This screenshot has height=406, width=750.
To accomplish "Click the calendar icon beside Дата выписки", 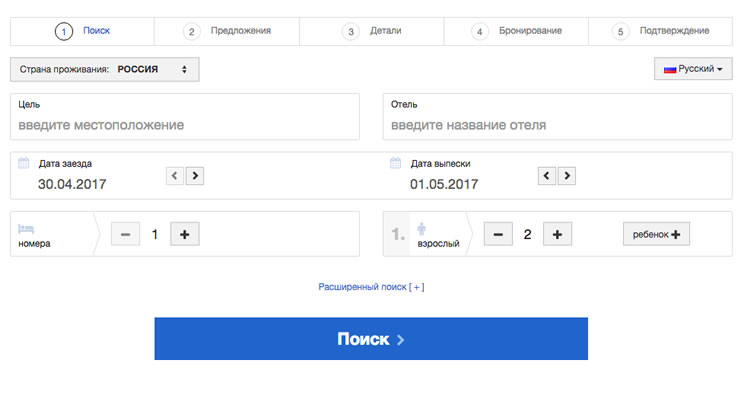I will [x=395, y=163].
